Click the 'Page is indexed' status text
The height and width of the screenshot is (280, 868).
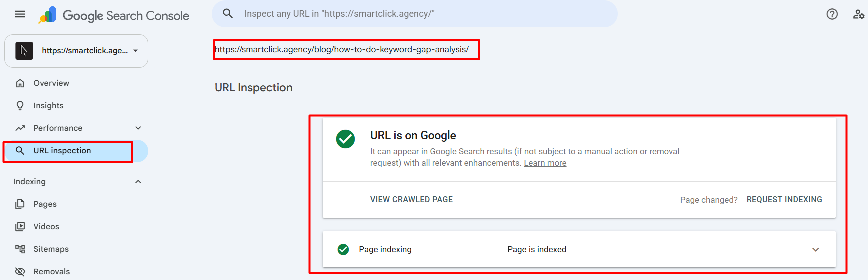pyautogui.click(x=537, y=250)
